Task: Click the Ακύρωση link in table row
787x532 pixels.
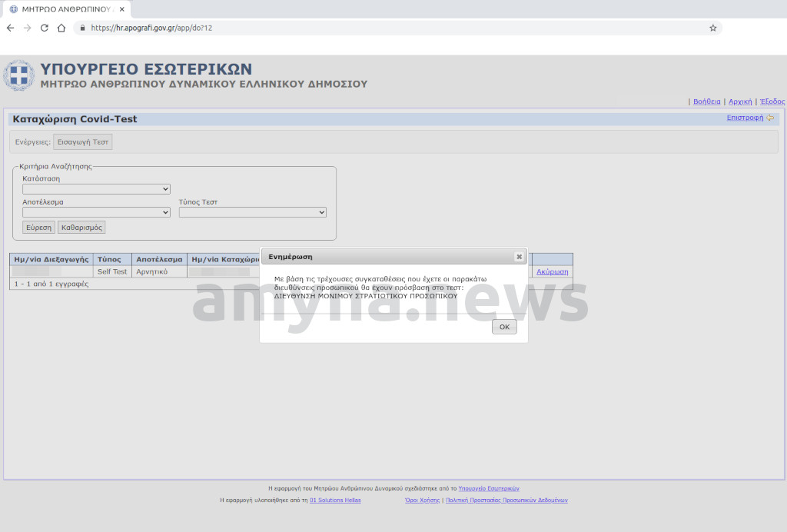Action: 552,271
